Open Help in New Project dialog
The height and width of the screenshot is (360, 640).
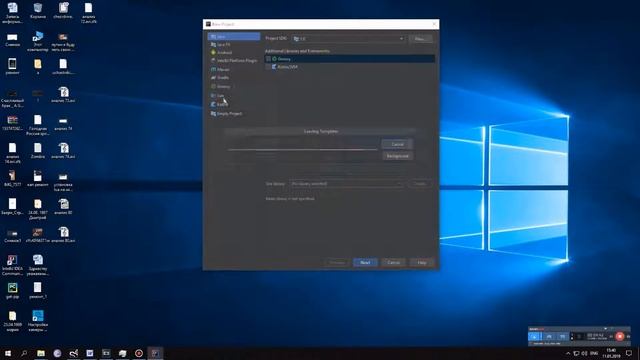[x=422, y=262]
